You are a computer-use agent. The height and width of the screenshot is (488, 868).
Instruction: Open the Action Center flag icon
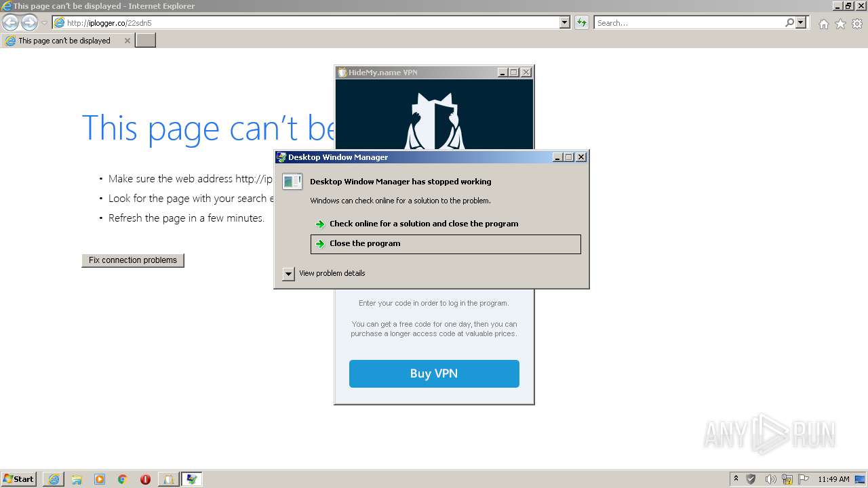click(x=804, y=479)
